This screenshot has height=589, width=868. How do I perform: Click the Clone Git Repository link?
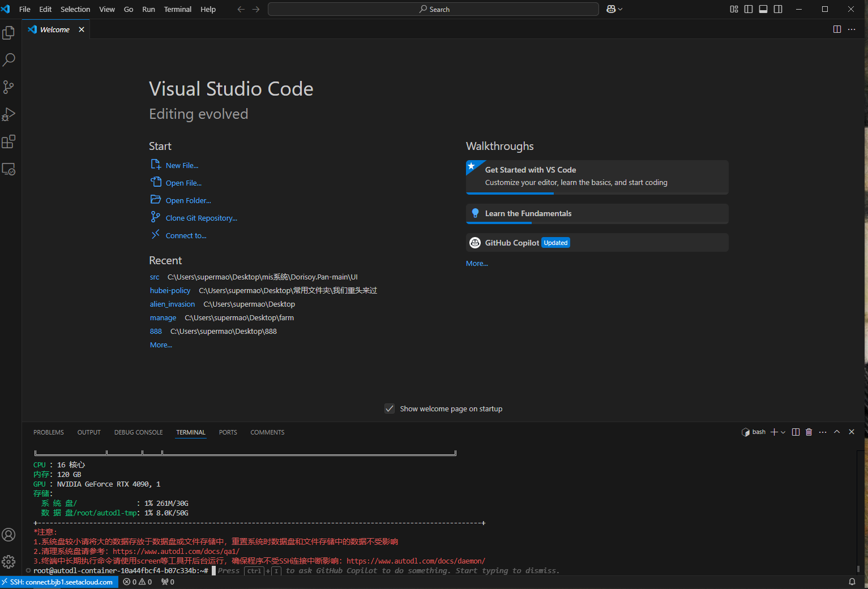[x=201, y=218]
